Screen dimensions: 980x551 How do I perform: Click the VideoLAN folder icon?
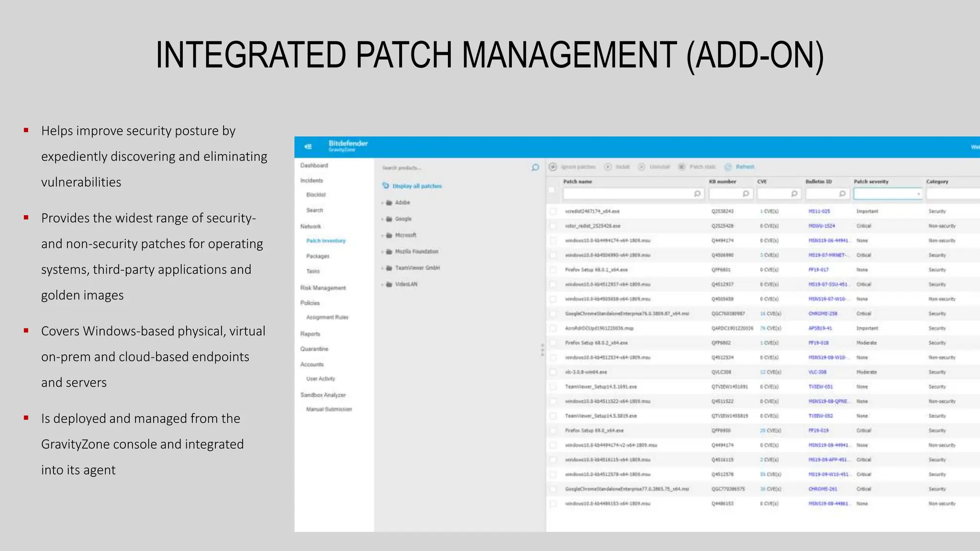(389, 285)
